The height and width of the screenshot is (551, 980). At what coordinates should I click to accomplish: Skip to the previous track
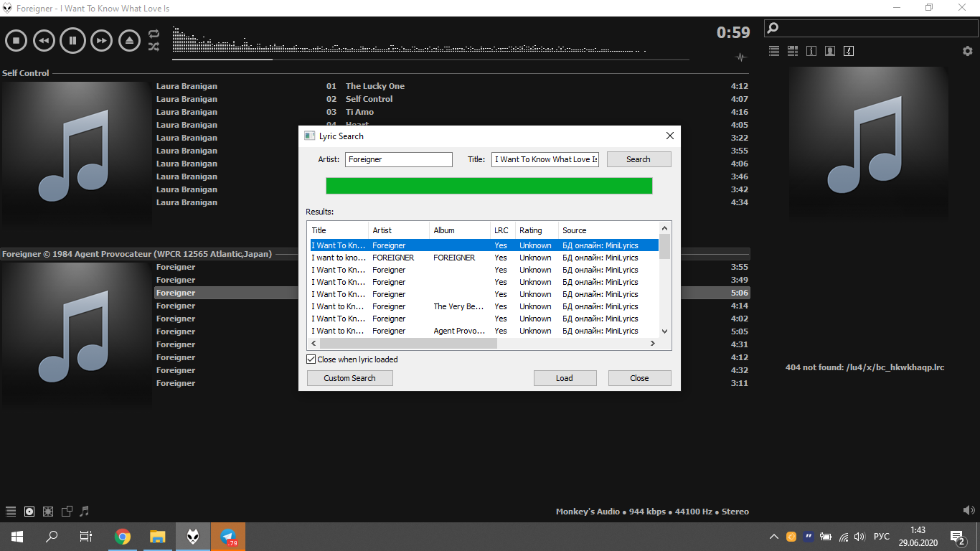44,40
